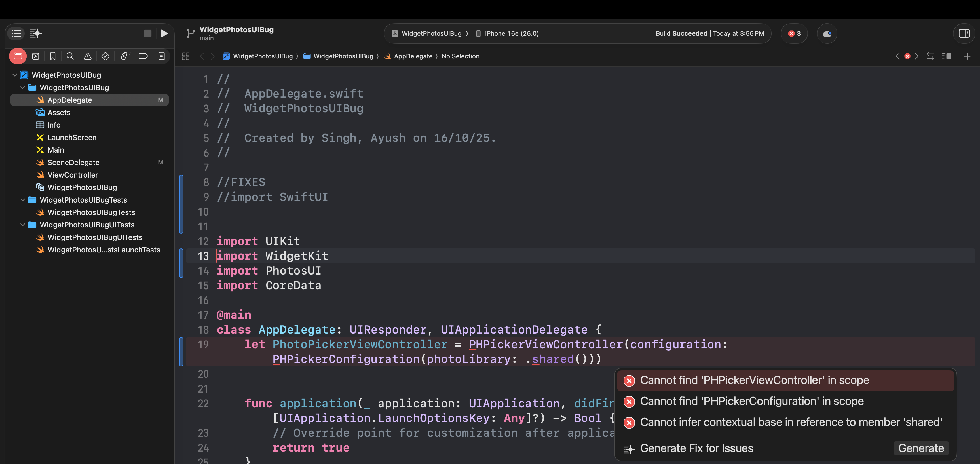The width and height of the screenshot is (980, 464).
Task: Click the AppDelegate breadcrumb item
Action: [x=413, y=56]
